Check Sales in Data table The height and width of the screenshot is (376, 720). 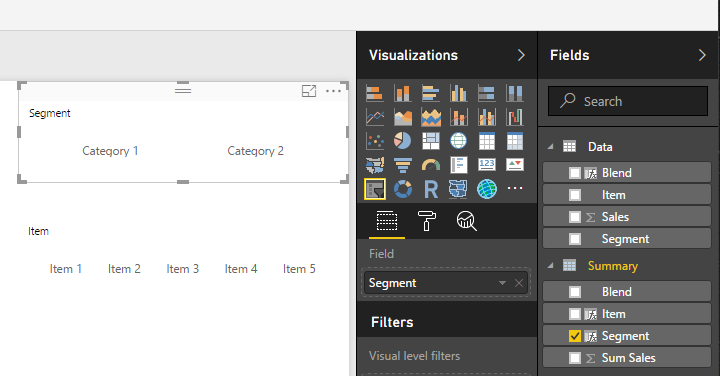[574, 217]
